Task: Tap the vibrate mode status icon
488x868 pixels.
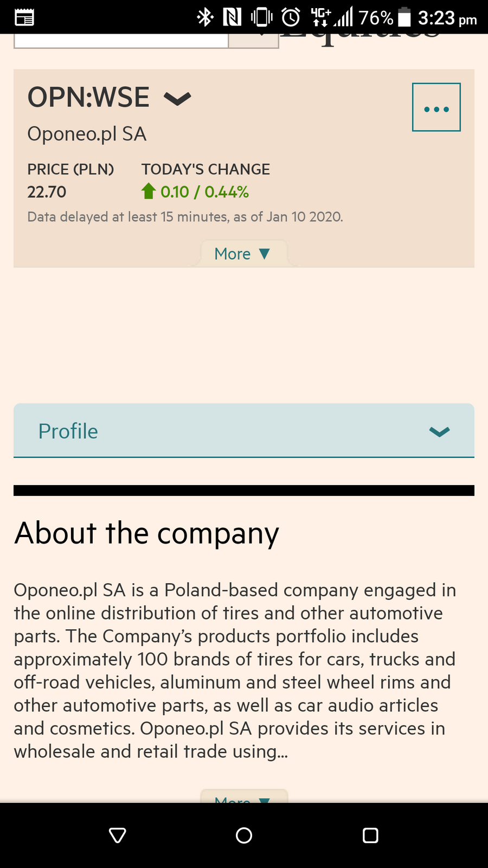Action: (262, 17)
